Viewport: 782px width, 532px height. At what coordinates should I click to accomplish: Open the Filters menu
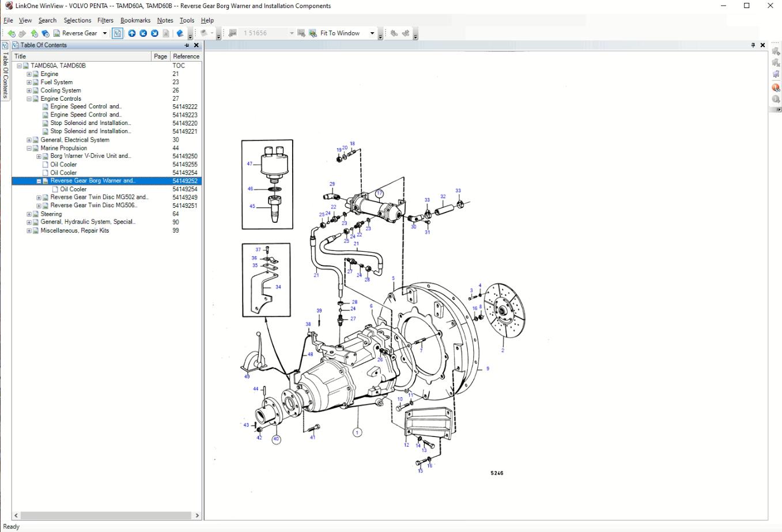point(105,20)
